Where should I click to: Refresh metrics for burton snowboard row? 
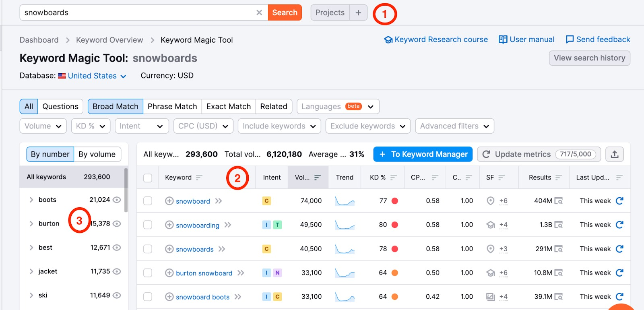tap(619, 273)
